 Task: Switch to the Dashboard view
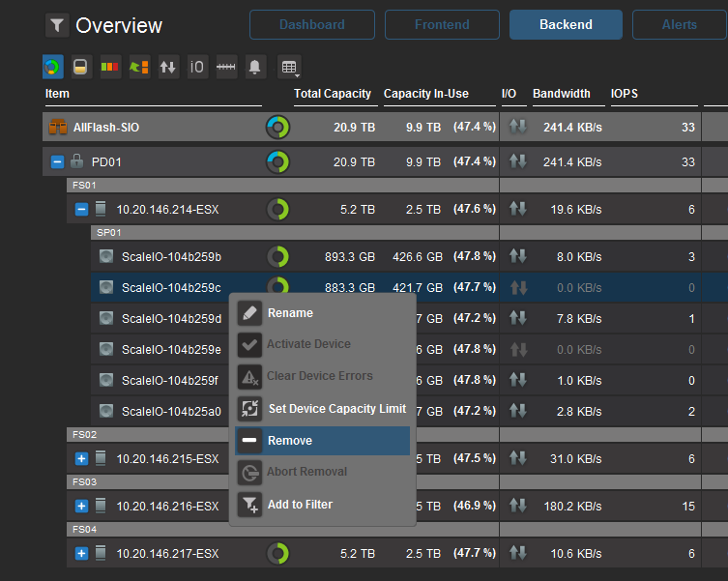pyautogui.click(x=312, y=24)
